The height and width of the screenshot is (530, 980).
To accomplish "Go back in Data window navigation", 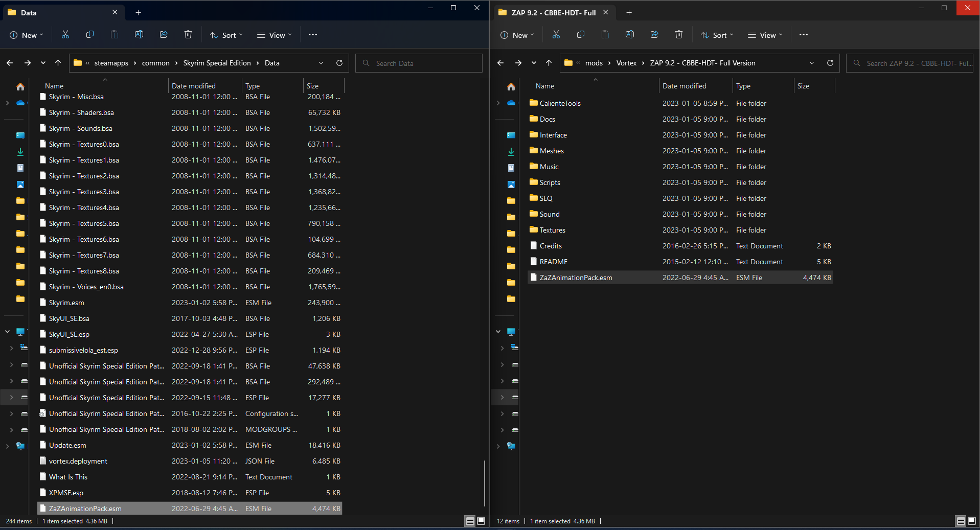I will pos(10,63).
